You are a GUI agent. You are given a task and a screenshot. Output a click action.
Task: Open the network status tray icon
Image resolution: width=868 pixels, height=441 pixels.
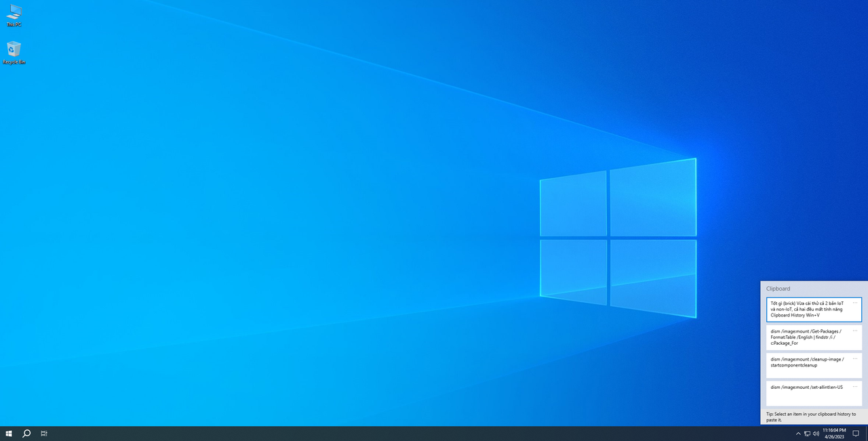pyautogui.click(x=807, y=434)
